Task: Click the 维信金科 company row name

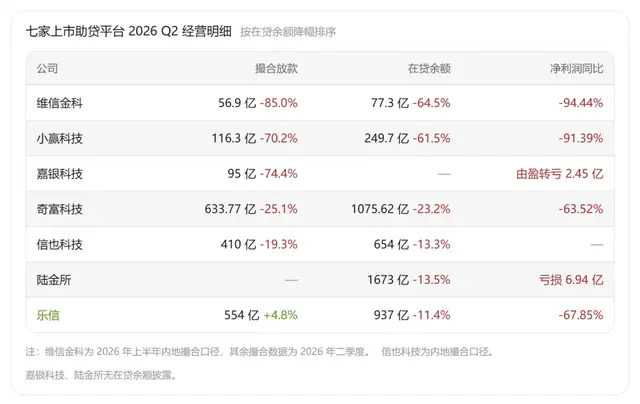Action: pyautogui.click(x=60, y=103)
